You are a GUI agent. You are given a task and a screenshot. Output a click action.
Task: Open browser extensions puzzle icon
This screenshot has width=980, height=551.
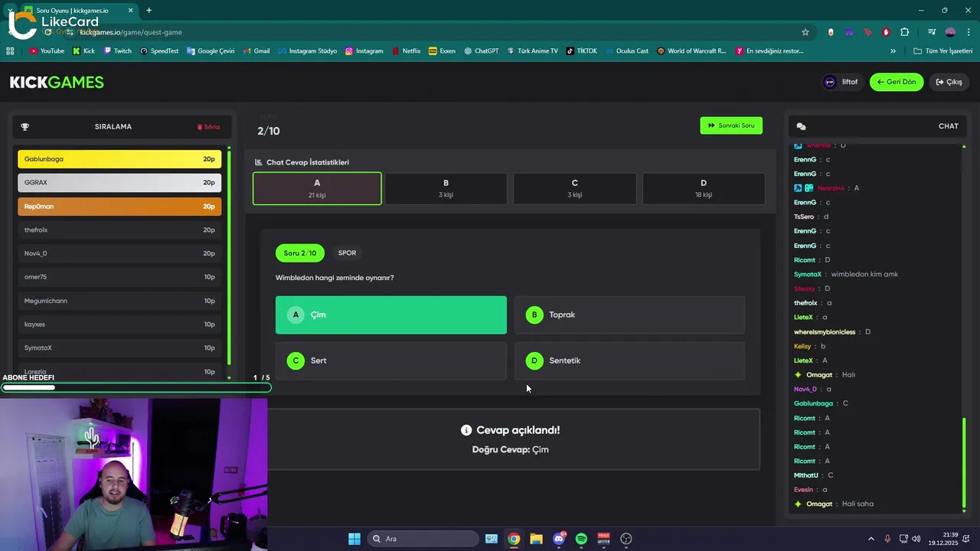coord(905,32)
